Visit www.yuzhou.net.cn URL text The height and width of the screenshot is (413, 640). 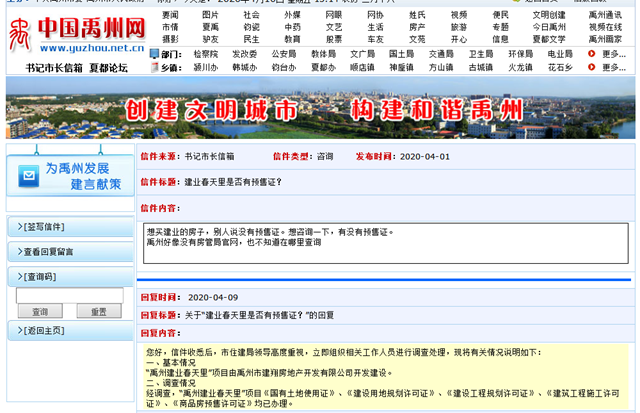point(92,48)
